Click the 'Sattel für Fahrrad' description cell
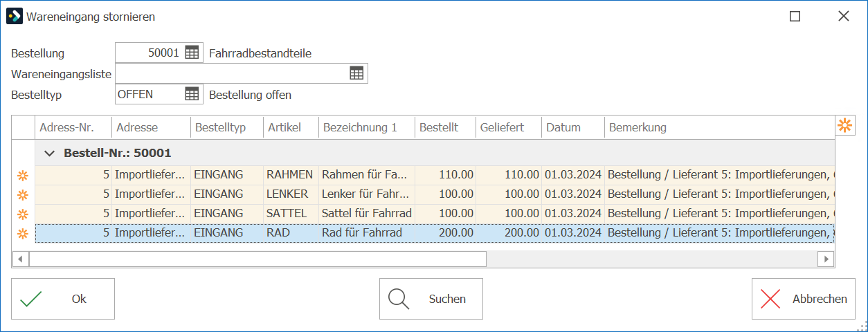Viewport: 868px width, 332px height. (x=367, y=214)
